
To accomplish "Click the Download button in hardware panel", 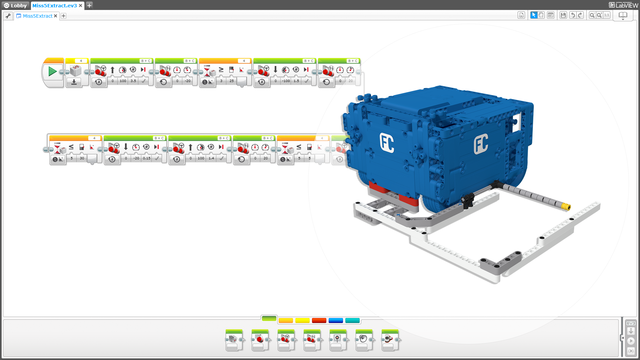I will tap(631, 331).
